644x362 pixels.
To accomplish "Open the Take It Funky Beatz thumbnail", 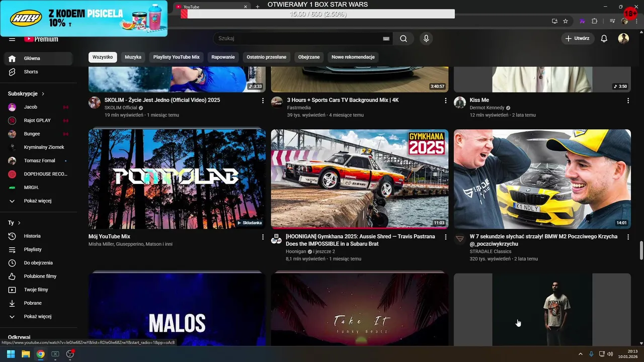I will coord(360,309).
